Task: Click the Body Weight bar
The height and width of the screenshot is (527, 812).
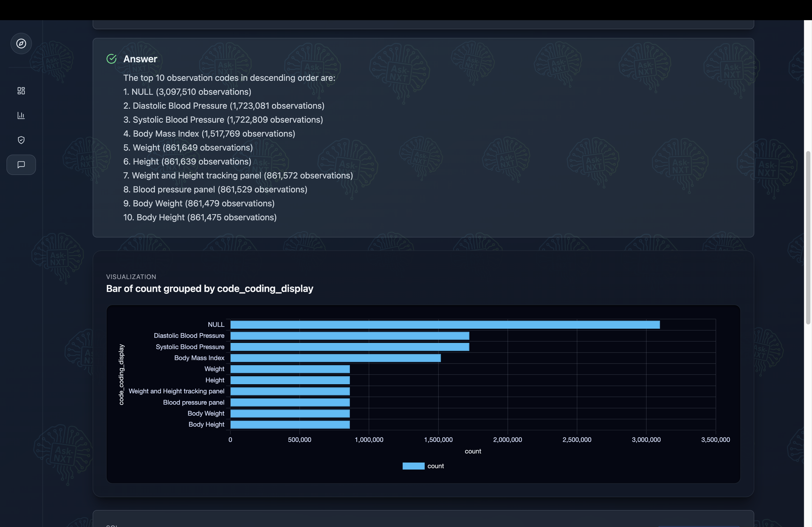Action: coord(290,413)
